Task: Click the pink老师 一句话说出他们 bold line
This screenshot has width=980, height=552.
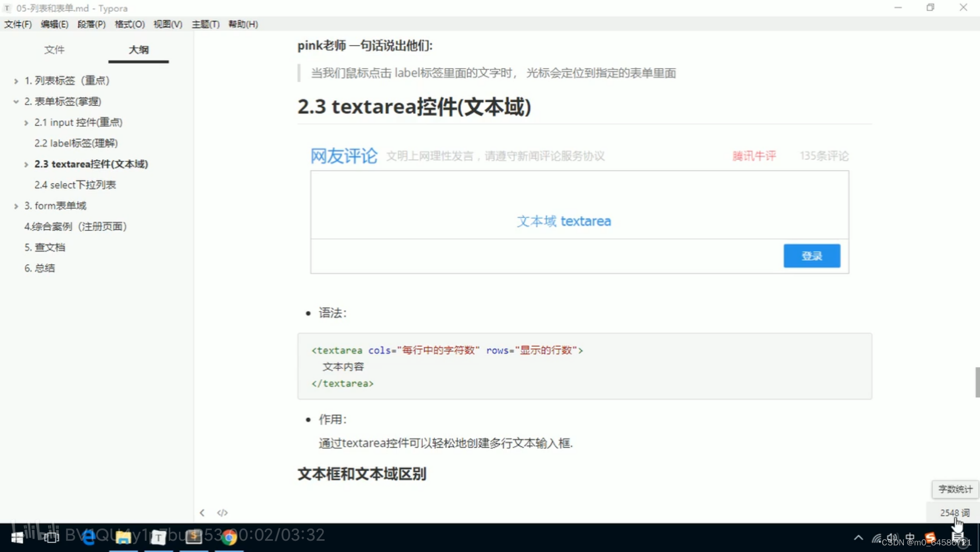Action: tap(364, 45)
